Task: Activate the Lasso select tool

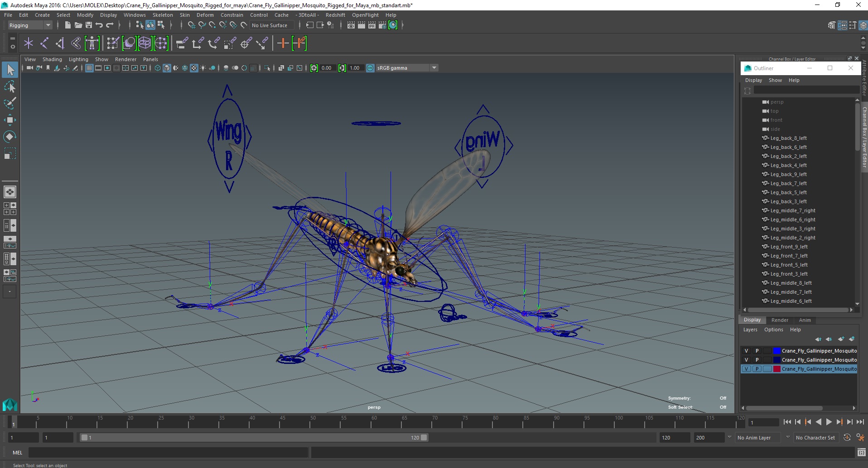Action: [x=10, y=86]
